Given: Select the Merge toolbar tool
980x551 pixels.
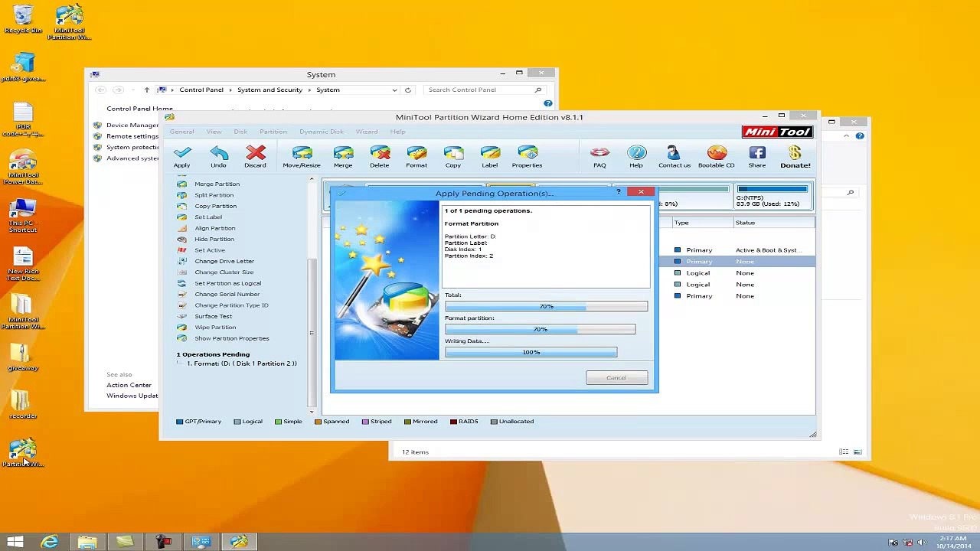Looking at the screenshot, I should click(343, 156).
